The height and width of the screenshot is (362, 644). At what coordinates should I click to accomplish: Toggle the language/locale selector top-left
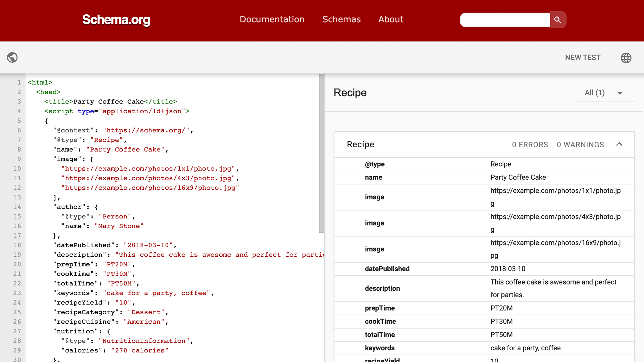coord(12,57)
